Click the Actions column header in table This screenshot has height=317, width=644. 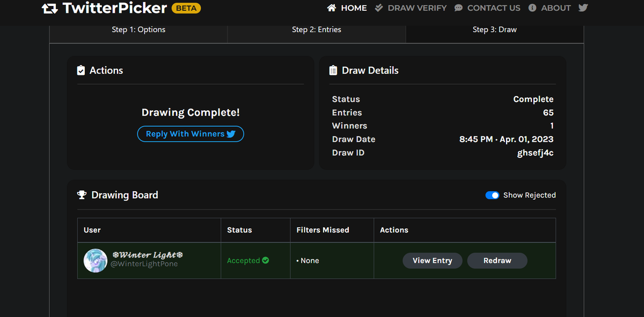click(394, 230)
